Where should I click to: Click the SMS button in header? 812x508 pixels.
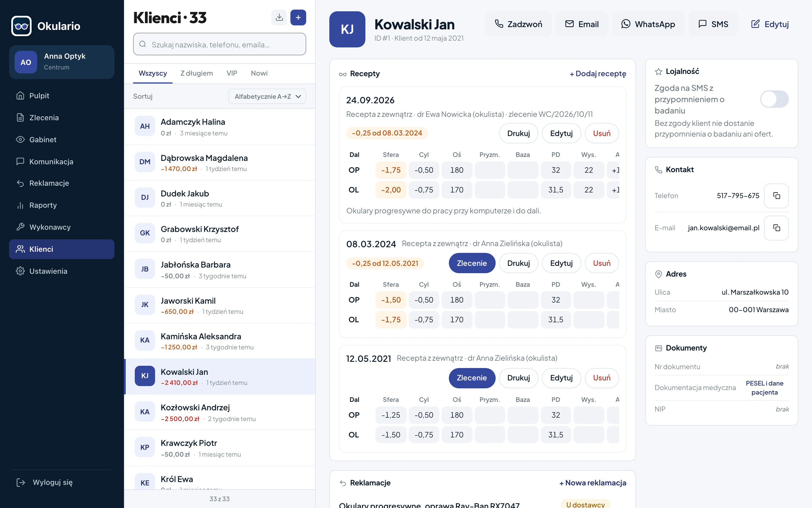point(713,24)
